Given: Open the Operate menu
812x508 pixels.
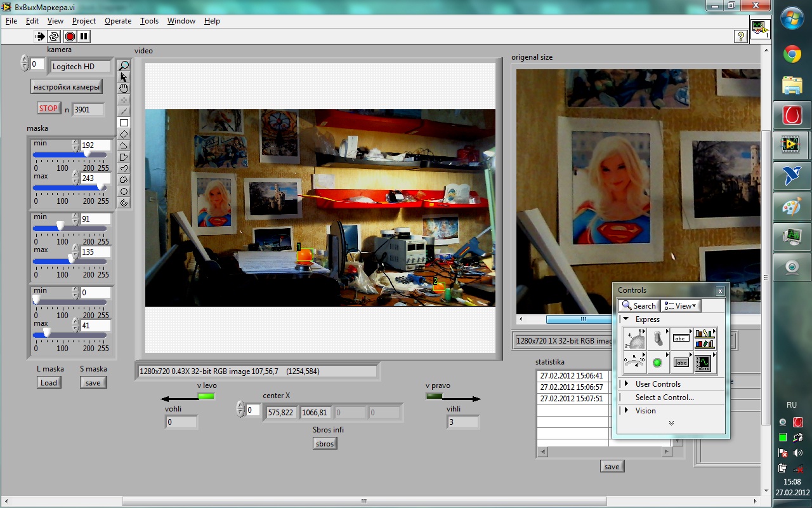Looking at the screenshot, I should pos(118,21).
